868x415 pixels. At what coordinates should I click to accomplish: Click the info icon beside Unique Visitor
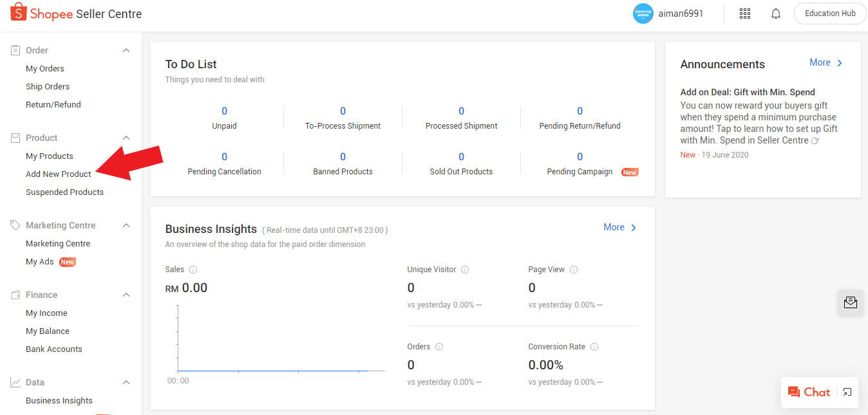(x=465, y=270)
